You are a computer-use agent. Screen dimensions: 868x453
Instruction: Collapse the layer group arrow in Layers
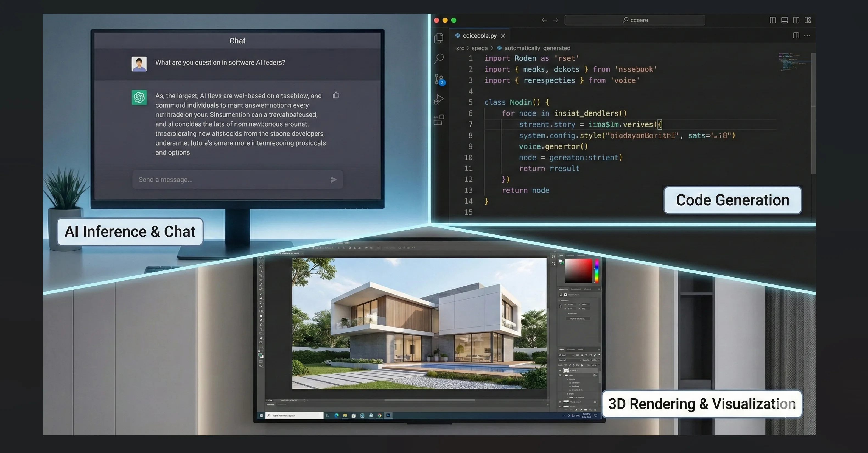pos(564,376)
